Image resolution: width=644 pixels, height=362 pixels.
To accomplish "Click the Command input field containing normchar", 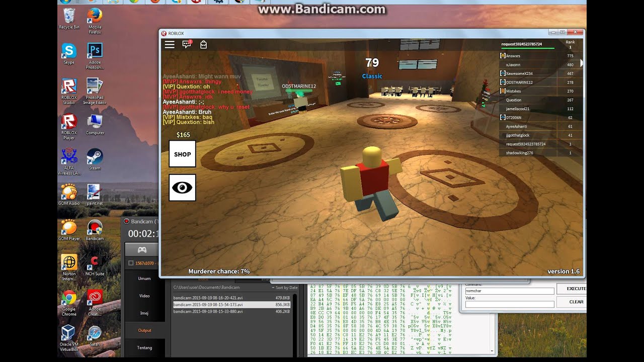I will (509, 291).
